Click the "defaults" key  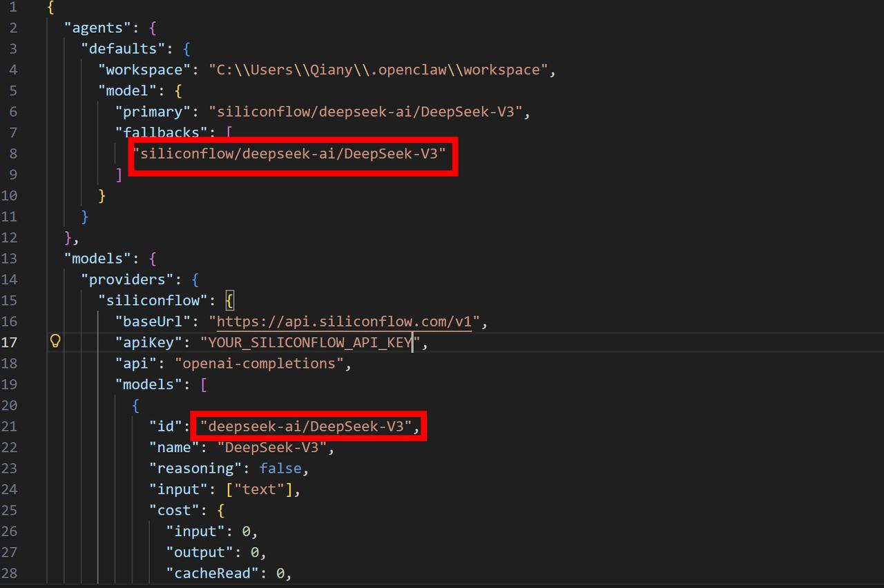click(x=124, y=48)
